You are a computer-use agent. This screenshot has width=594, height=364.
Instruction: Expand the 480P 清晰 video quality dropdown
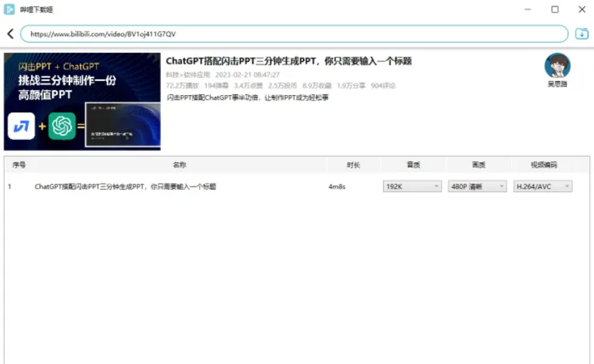coord(477,187)
